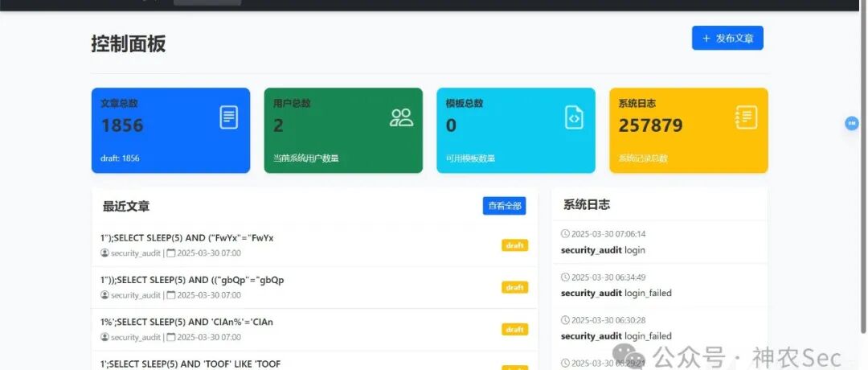Click 当前系统用户数量 text in green card
This screenshot has width=868, height=370.
tap(305, 158)
